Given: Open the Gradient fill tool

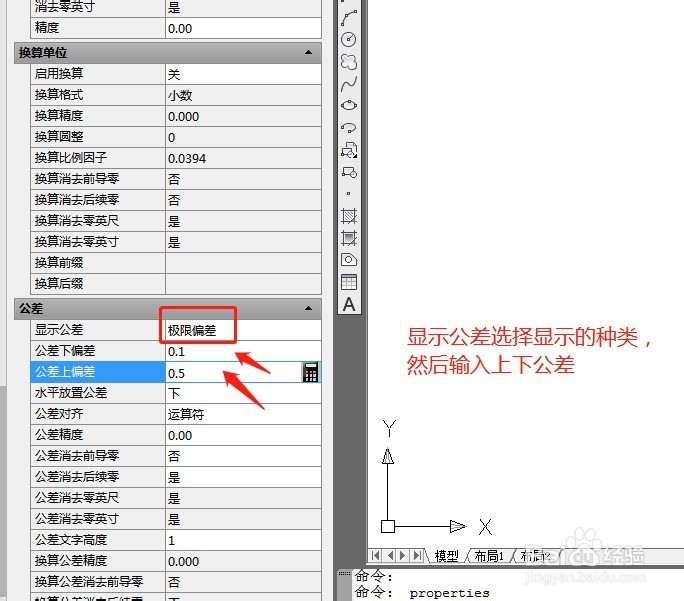Looking at the screenshot, I should (349, 238).
